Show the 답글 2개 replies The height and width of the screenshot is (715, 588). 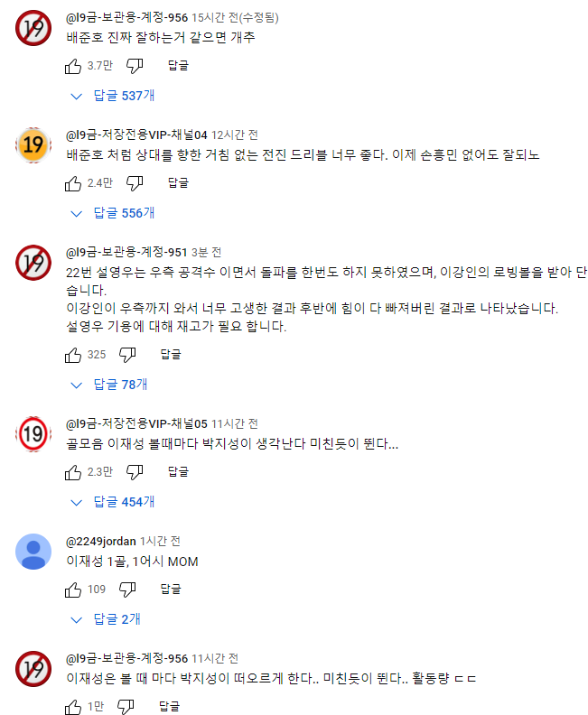click(106, 619)
